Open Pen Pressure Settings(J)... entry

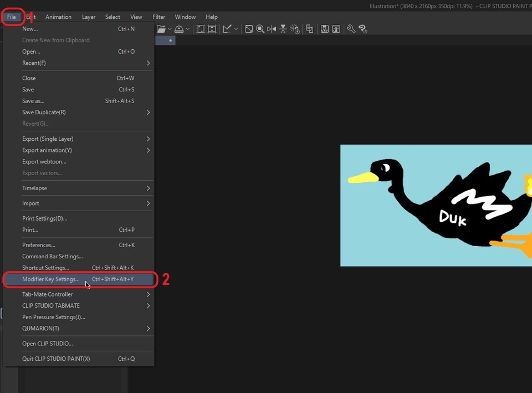(x=78, y=317)
